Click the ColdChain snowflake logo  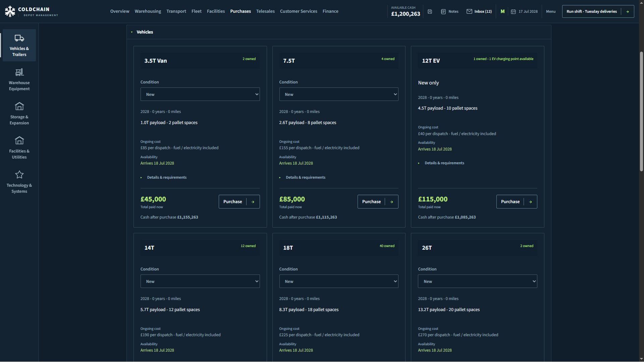click(10, 11)
